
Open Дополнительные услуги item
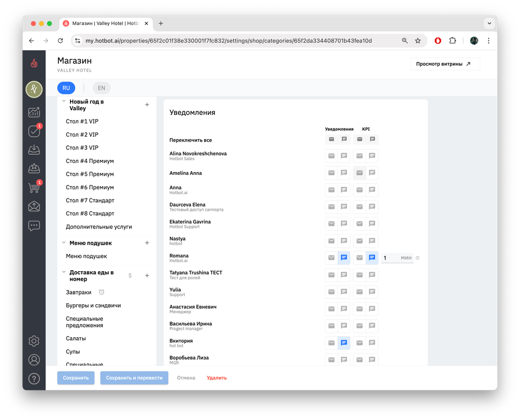pos(99,227)
